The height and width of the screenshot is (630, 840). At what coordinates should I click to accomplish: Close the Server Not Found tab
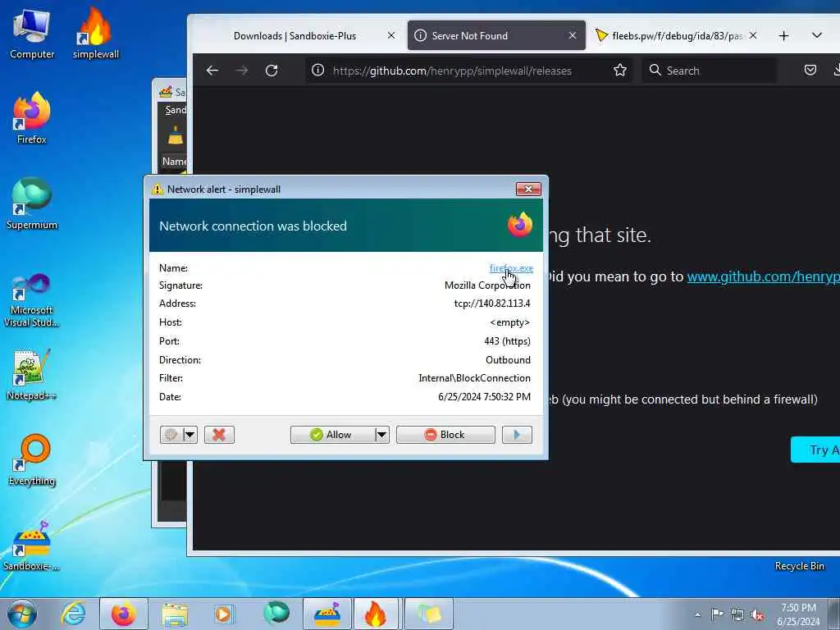coord(572,35)
